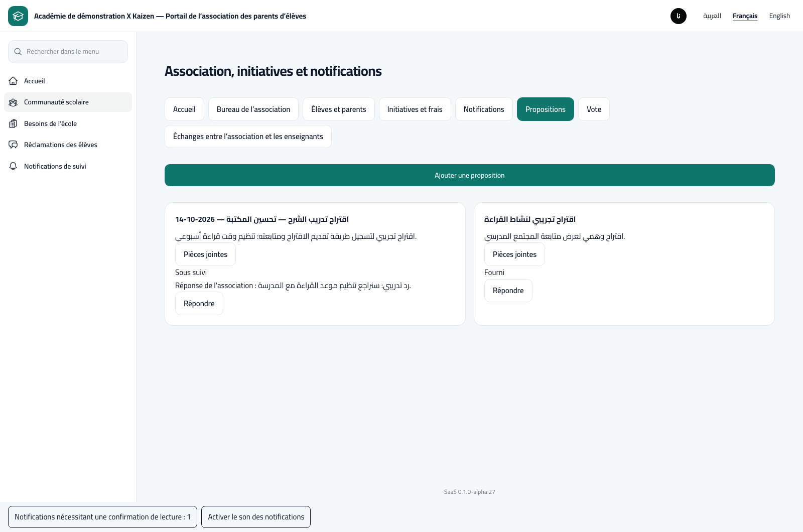Click the Fourni status text
Viewport: 803px width, 532px height.
[494, 273]
